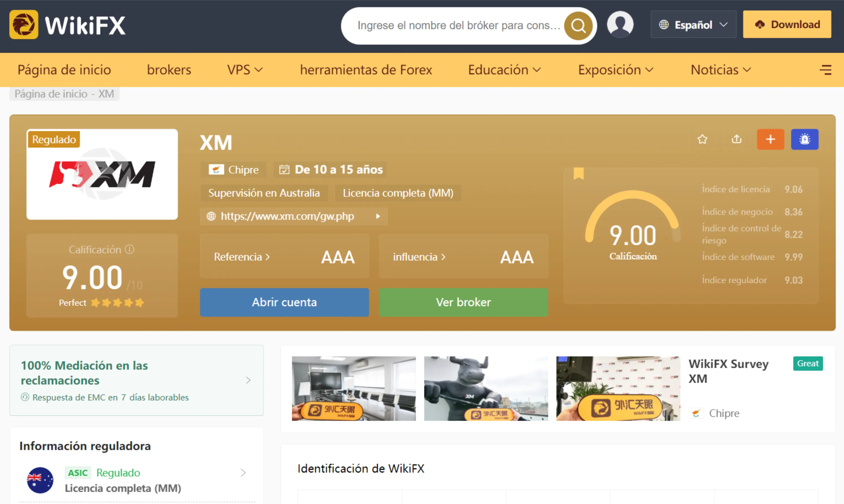This screenshot has width=844, height=504.
Task: Click the globe icon beside Español
Action: (664, 25)
